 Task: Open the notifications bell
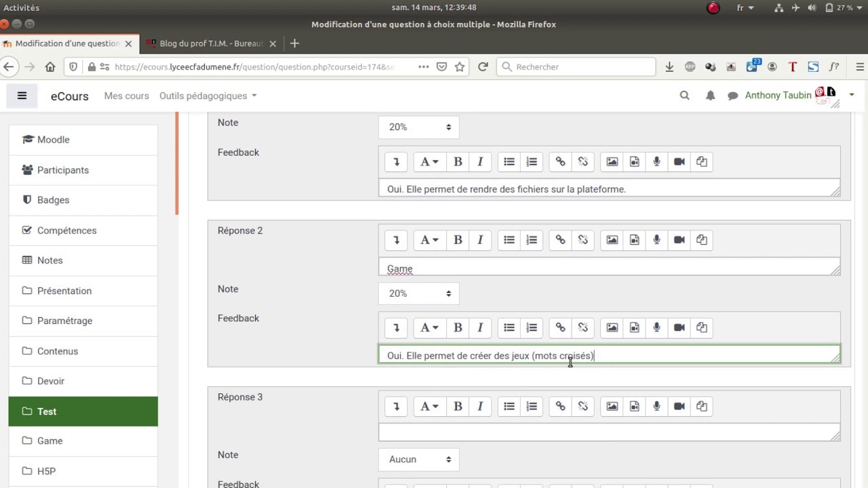tap(710, 96)
